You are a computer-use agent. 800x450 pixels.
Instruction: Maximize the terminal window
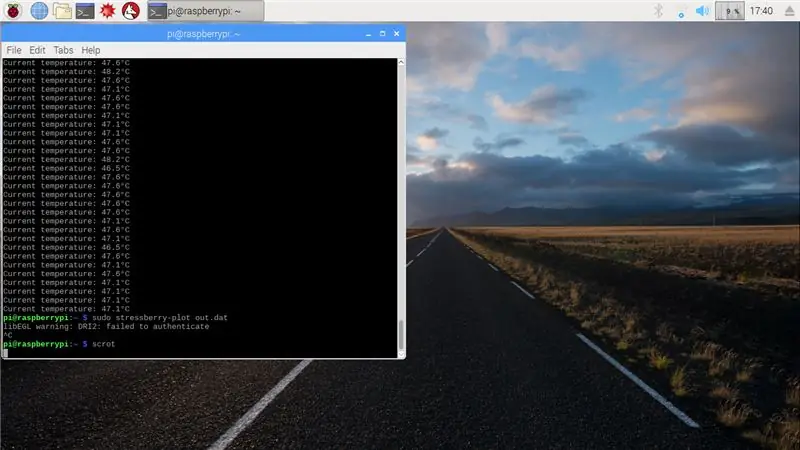383,34
